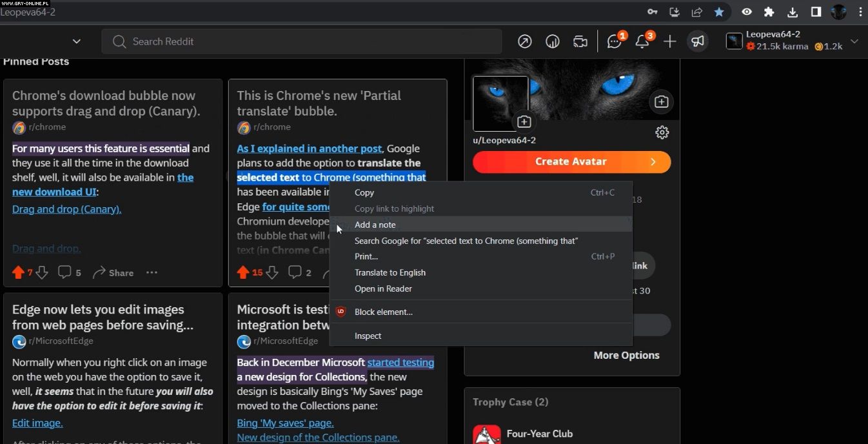
Task: Click the Create Avatar button
Action: pos(571,162)
